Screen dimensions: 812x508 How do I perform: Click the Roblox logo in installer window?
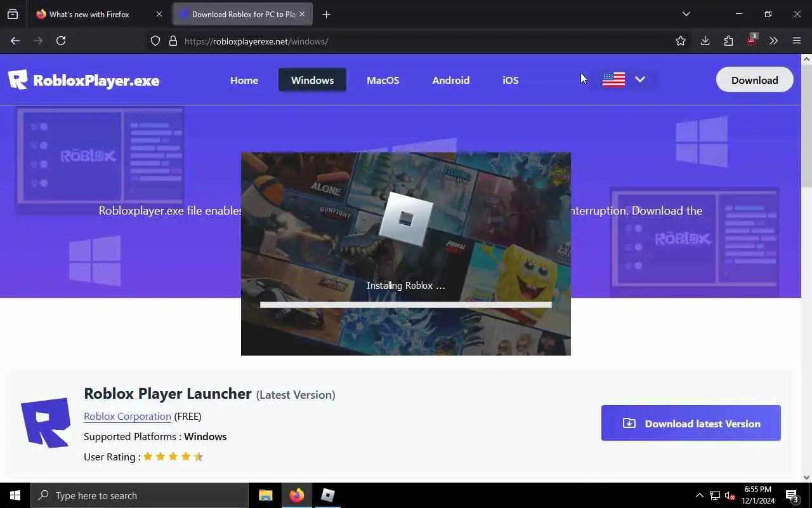point(406,219)
